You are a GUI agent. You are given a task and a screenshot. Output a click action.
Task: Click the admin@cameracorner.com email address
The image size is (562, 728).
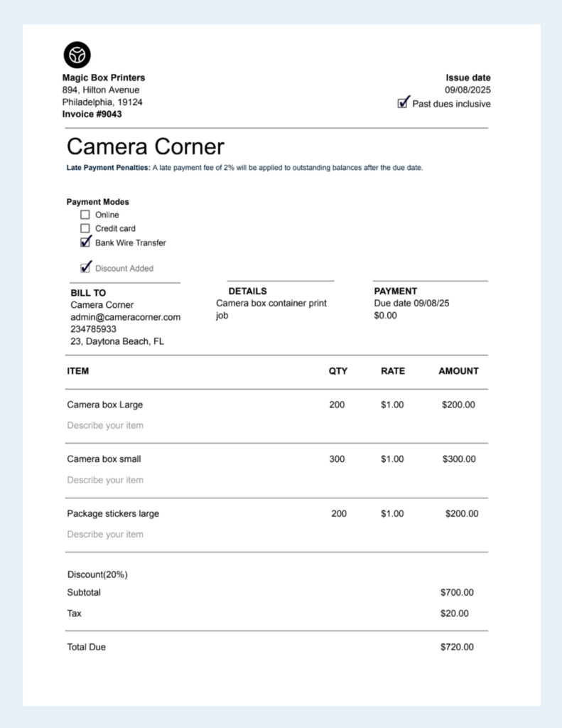(125, 317)
